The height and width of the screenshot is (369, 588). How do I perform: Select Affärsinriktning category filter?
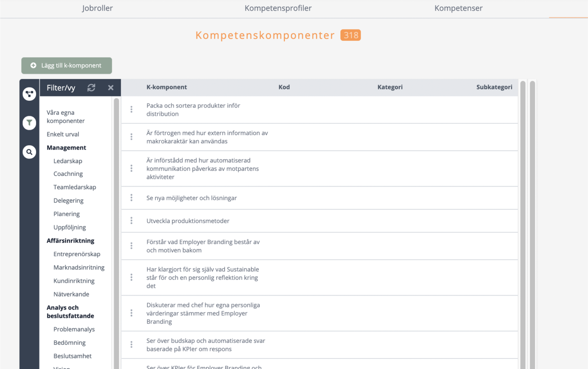coord(71,241)
